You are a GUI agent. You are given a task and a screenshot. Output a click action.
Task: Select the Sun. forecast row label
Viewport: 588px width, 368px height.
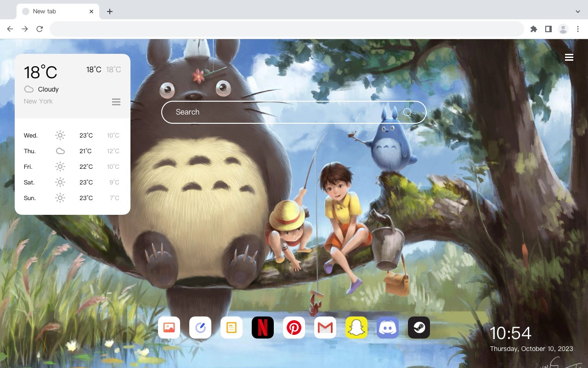pos(30,198)
